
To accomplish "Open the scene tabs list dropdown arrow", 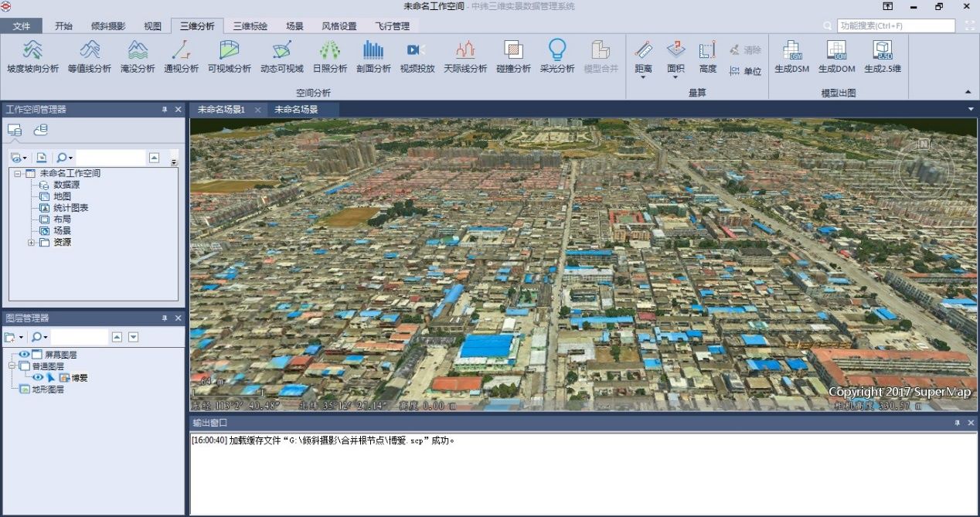I will click(x=971, y=110).
